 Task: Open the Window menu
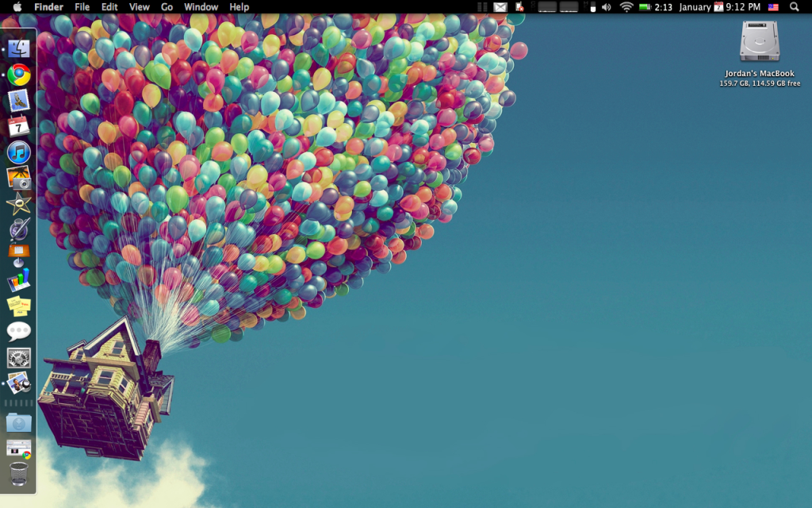tap(201, 6)
